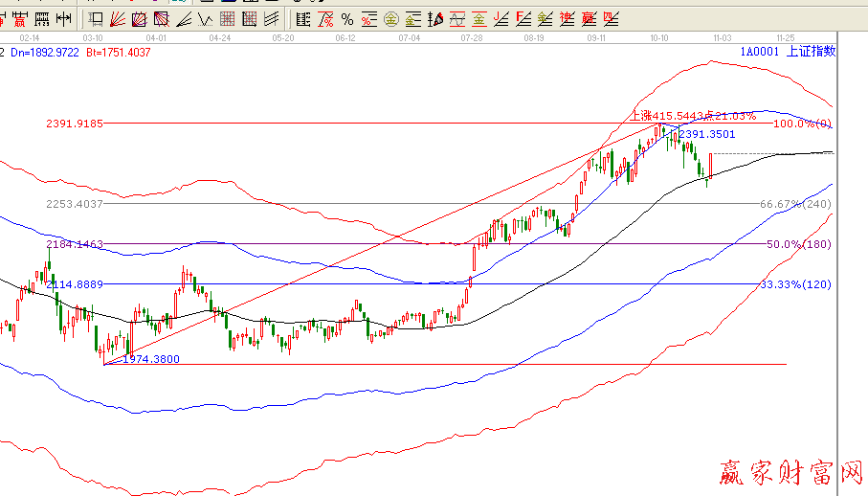868x496 pixels.
Task: Select the 50.0%(180) purple retracement line label
Action: pyautogui.click(x=799, y=245)
